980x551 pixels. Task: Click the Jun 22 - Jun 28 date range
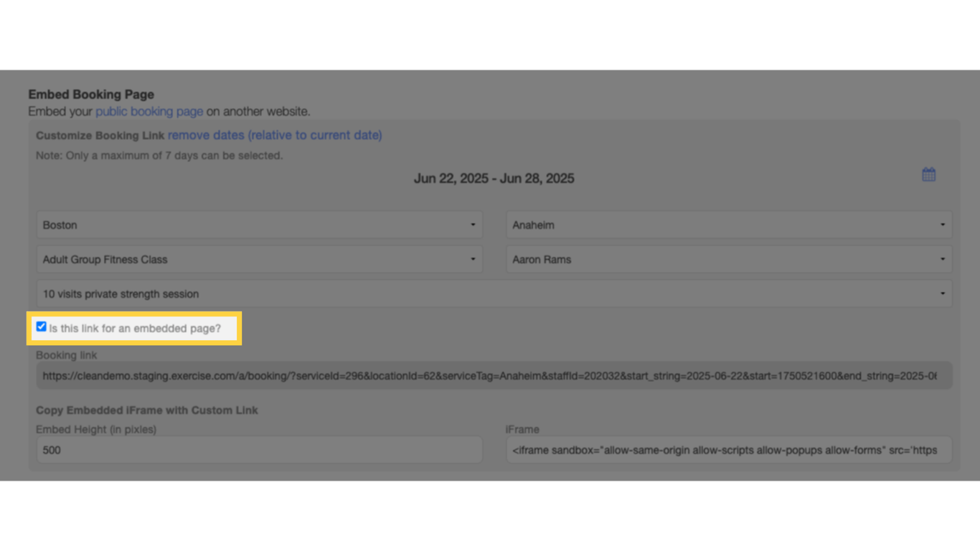tap(495, 179)
